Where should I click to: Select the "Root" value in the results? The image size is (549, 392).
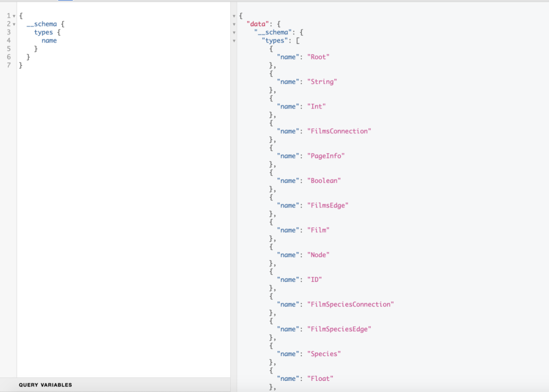tap(318, 57)
